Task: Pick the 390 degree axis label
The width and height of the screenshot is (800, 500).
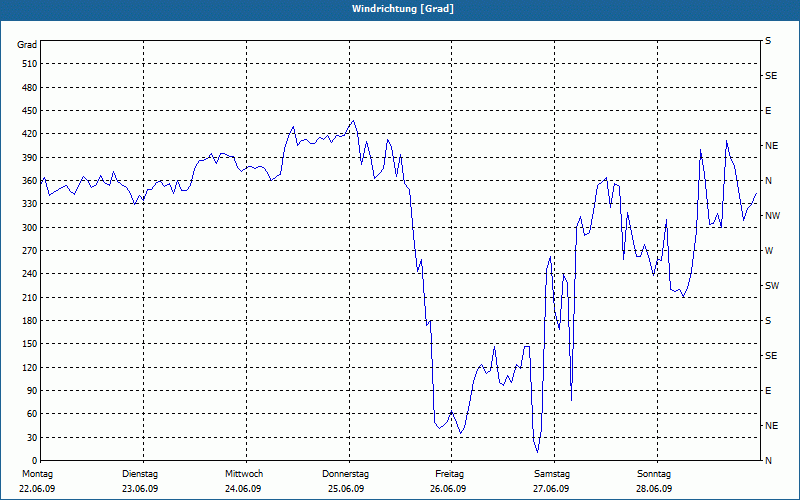Action: [x=30, y=158]
